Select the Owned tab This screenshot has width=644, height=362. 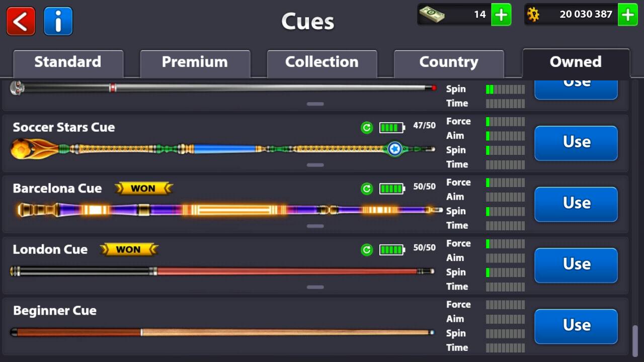point(576,63)
